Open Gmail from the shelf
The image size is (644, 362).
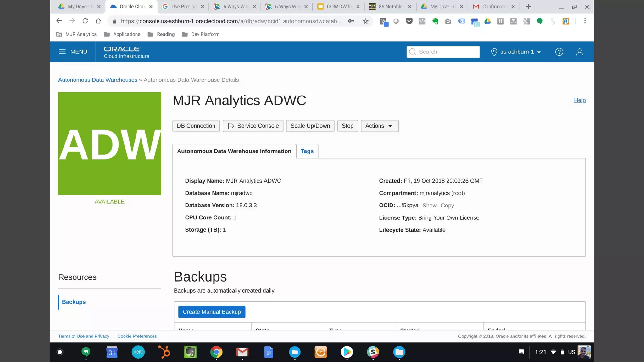click(242, 352)
